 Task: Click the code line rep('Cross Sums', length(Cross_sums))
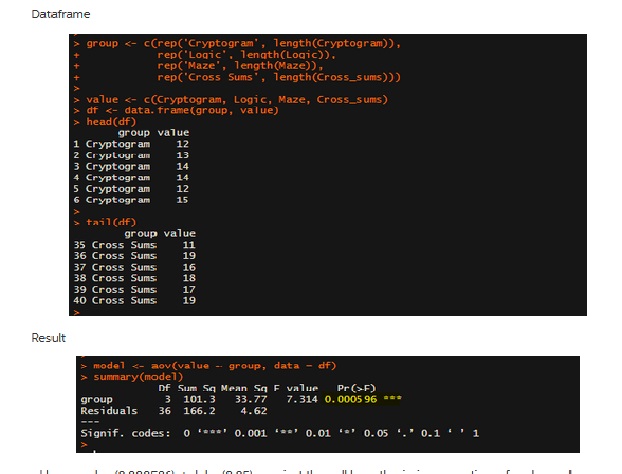point(279,77)
